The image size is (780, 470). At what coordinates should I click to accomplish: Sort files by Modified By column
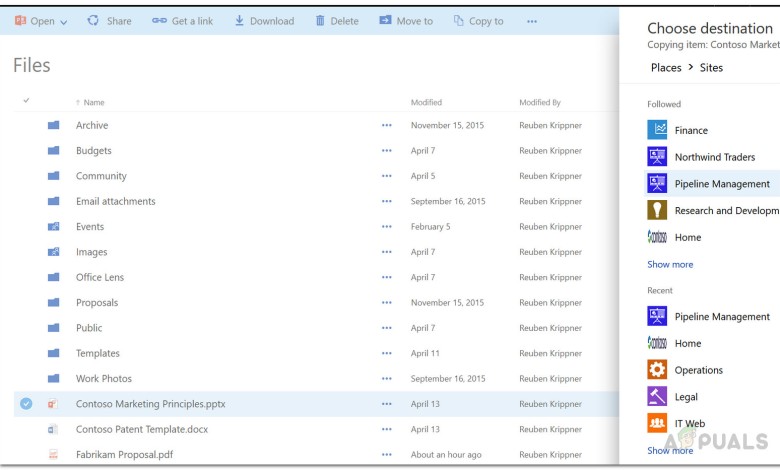[540, 102]
